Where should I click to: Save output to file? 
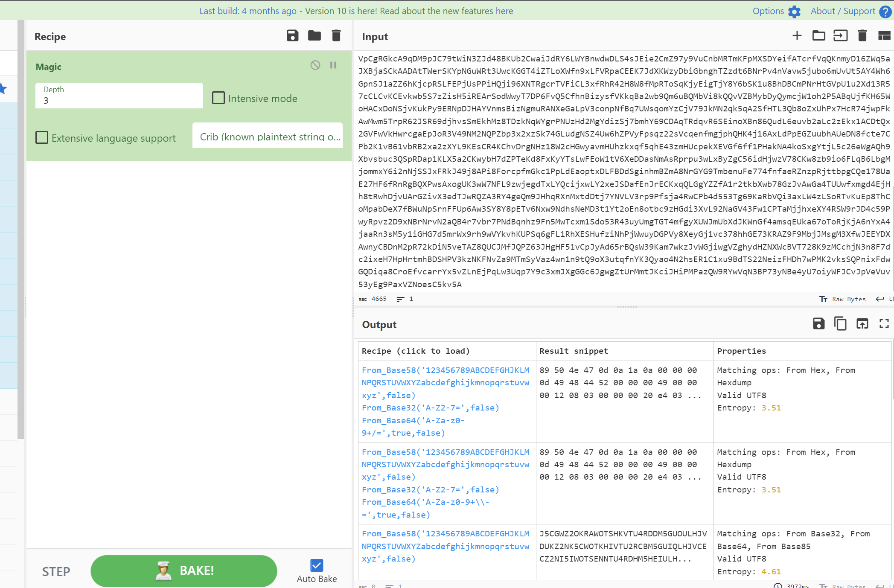818,324
